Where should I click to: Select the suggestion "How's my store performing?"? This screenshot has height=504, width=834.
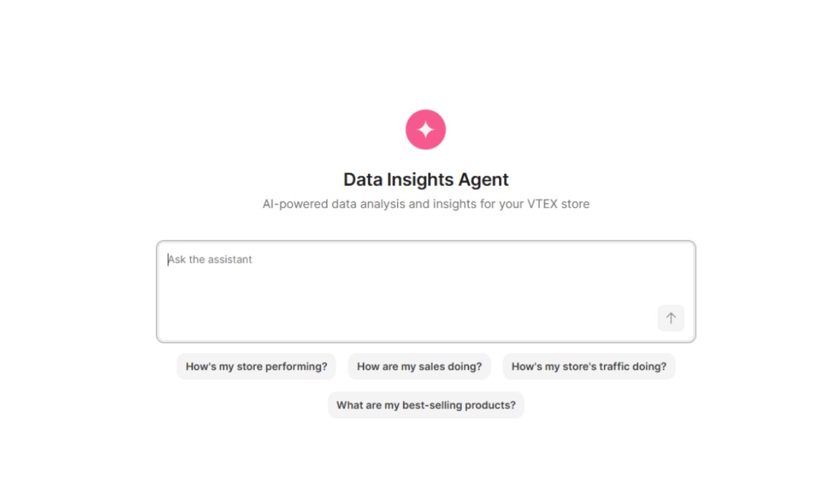coord(256,367)
